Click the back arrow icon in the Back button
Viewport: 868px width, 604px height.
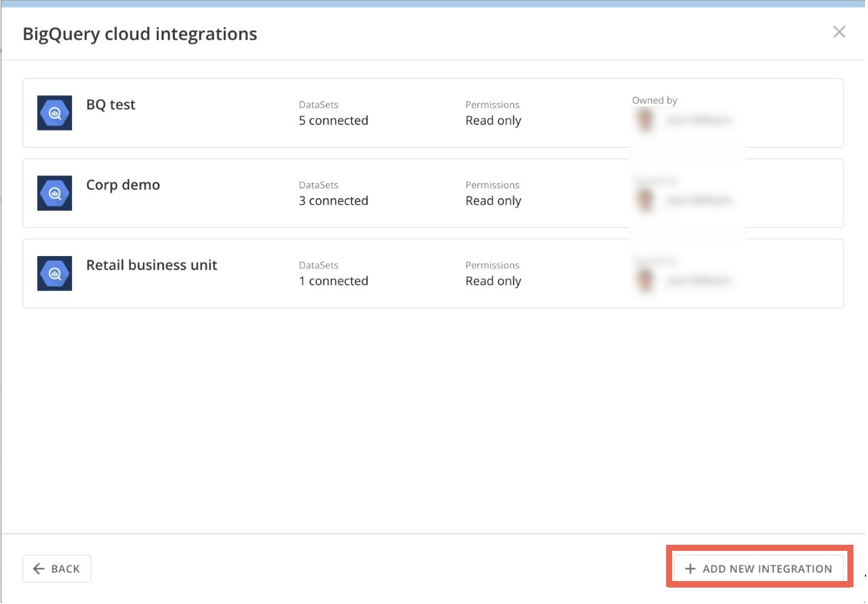[39, 568]
